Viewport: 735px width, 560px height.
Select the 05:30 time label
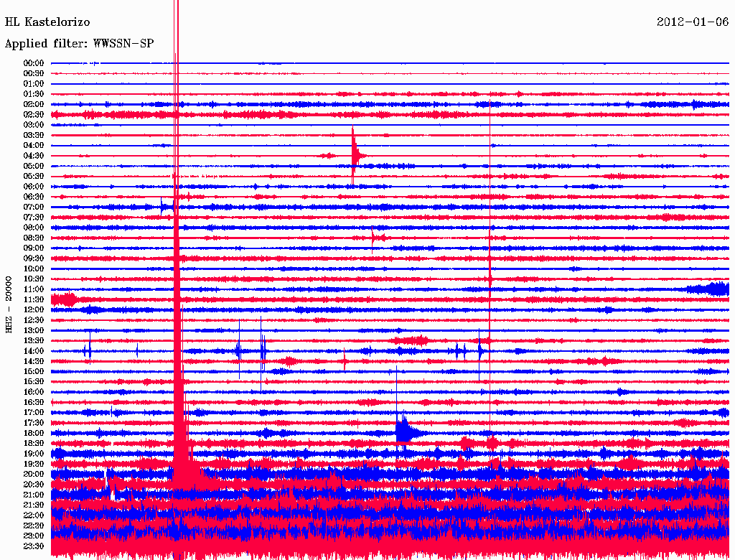pos(34,177)
